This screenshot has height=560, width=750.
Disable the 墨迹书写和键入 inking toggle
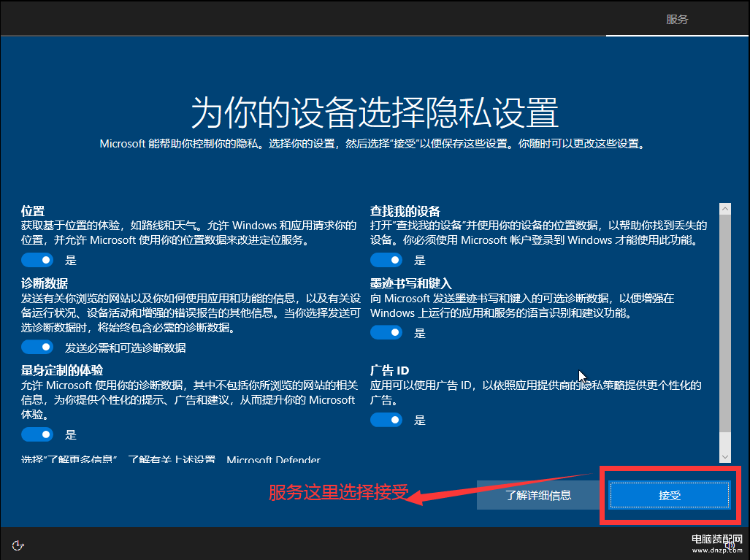pyautogui.click(x=386, y=332)
